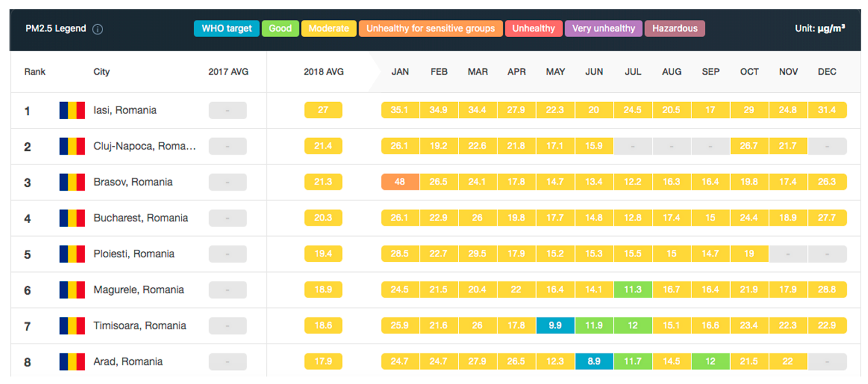Open the Iasi, Romania city link
Image resolution: width=868 pixels, height=384 pixels.
point(125,110)
